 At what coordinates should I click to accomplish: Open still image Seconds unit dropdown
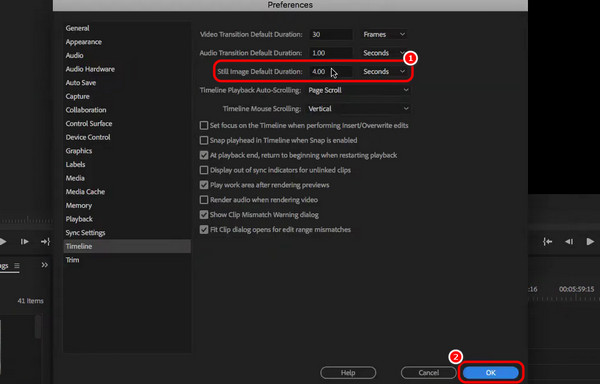(384, 72)
